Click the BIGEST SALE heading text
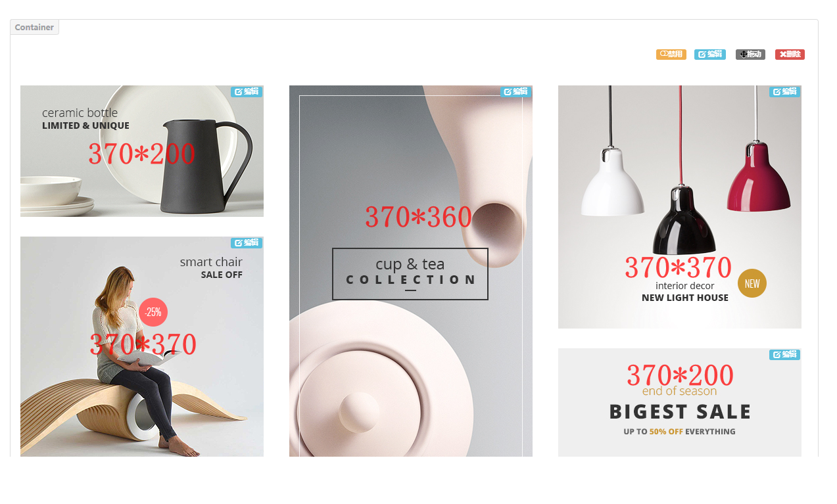Viewport: 837px width, 504px height. pyautogui.click(x=680, y=412)
